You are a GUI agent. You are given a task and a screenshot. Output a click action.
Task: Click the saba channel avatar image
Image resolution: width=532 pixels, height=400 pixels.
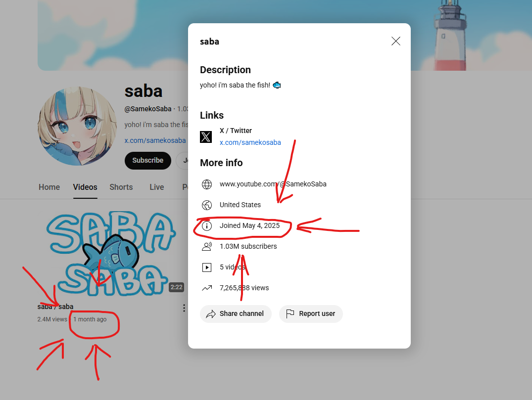coord(77,126)
